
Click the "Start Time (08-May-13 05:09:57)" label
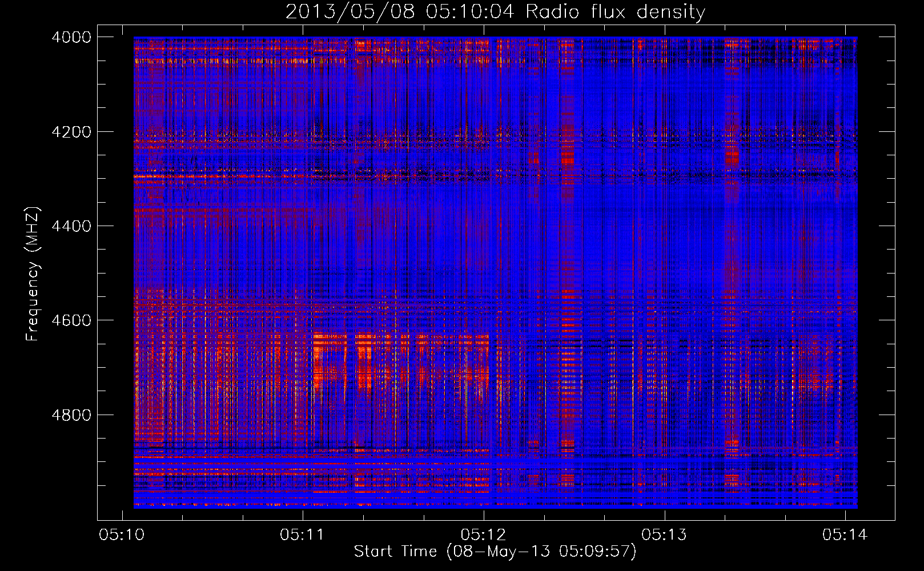click(495, 552)
